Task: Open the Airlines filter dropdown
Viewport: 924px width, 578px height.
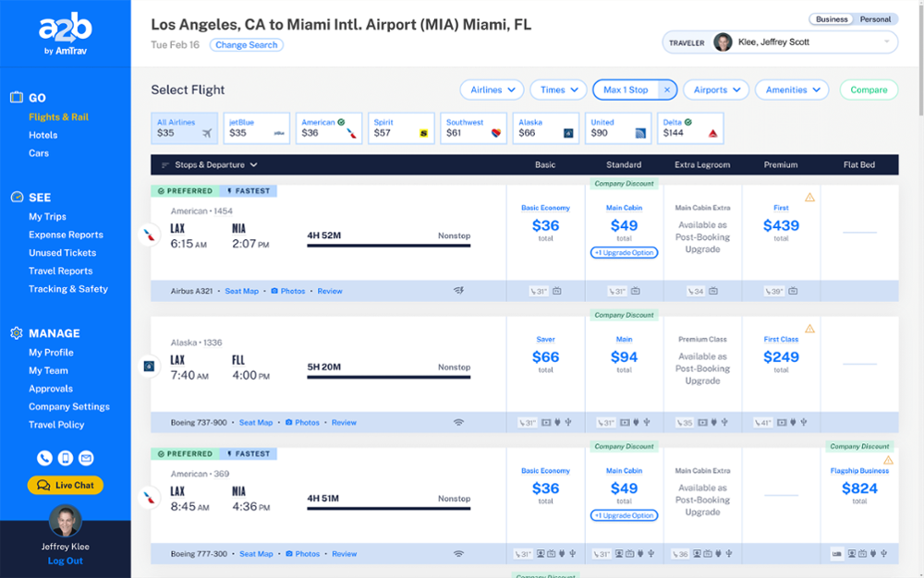Action: 492,90
